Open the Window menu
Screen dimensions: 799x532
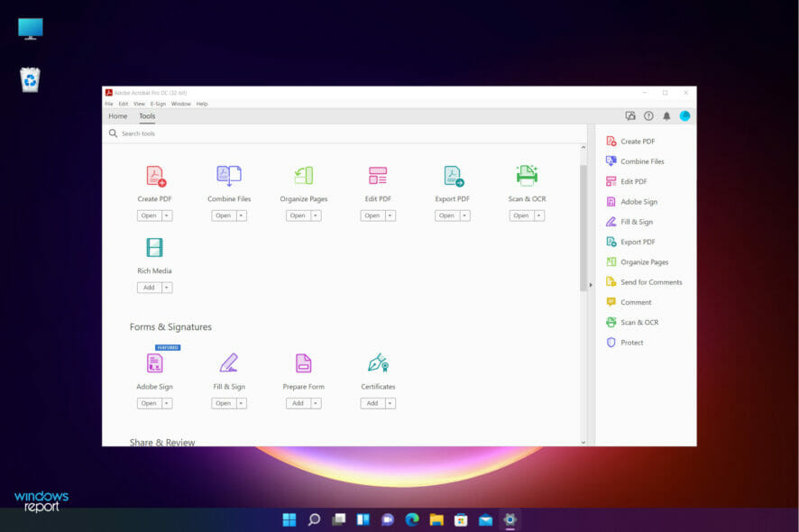[x=181, y=104]
